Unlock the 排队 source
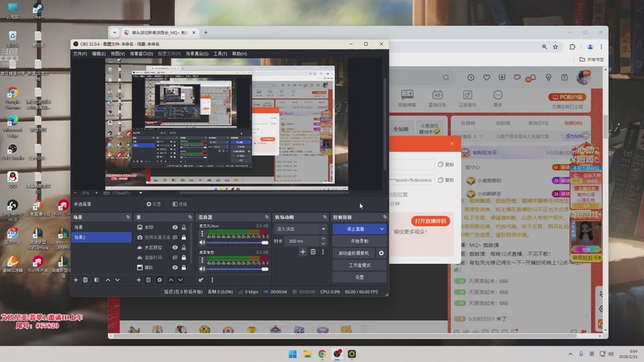This screenshot has height=362, width=644. click(184, 268)
